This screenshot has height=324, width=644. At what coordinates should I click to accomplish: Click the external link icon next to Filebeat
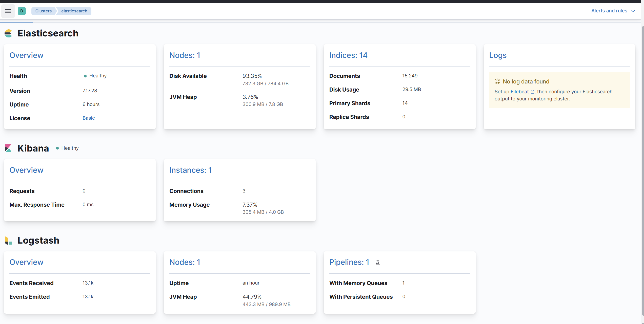click(532, 92)
